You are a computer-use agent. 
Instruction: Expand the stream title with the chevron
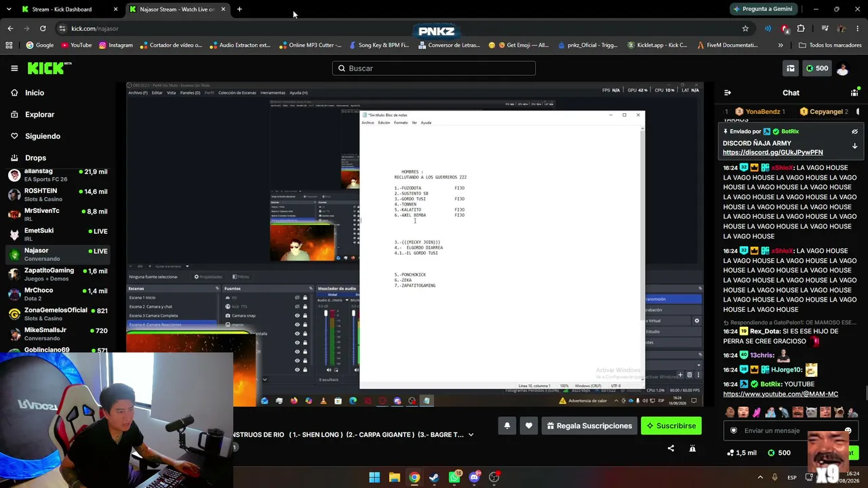pyautogui.click(x=471, y=434)
